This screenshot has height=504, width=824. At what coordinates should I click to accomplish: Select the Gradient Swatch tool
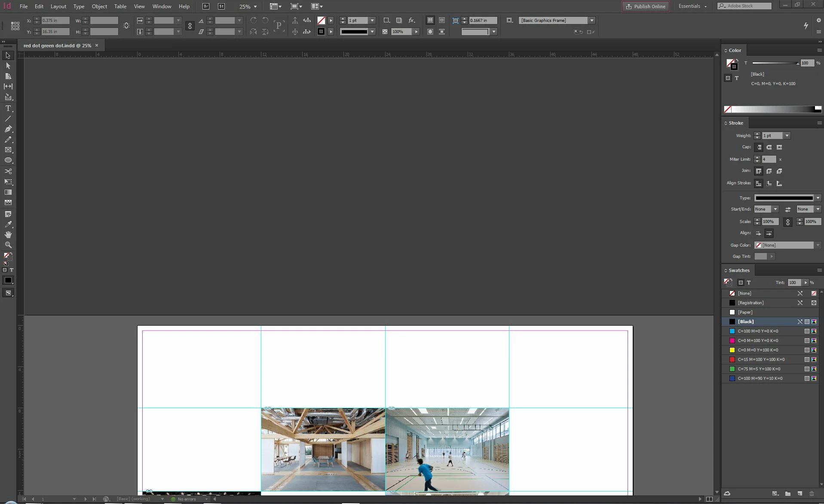click(x=8, y=192)
